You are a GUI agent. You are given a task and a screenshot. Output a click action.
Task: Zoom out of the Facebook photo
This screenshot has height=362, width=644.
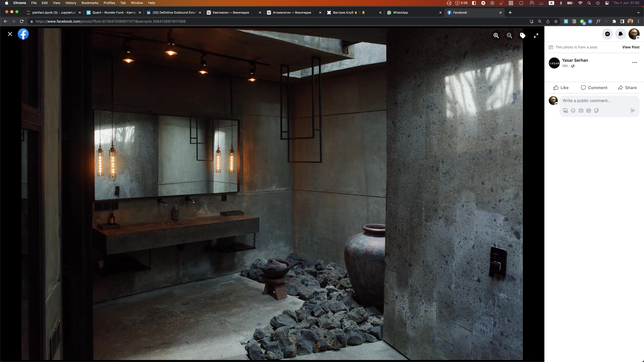point(509,35)
